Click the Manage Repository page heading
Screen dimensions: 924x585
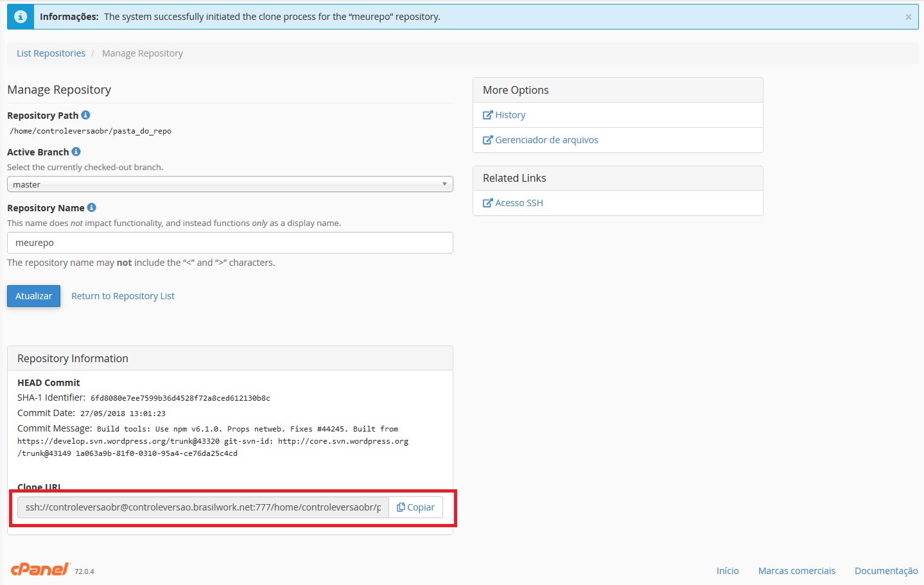click(x=59, y=90)
